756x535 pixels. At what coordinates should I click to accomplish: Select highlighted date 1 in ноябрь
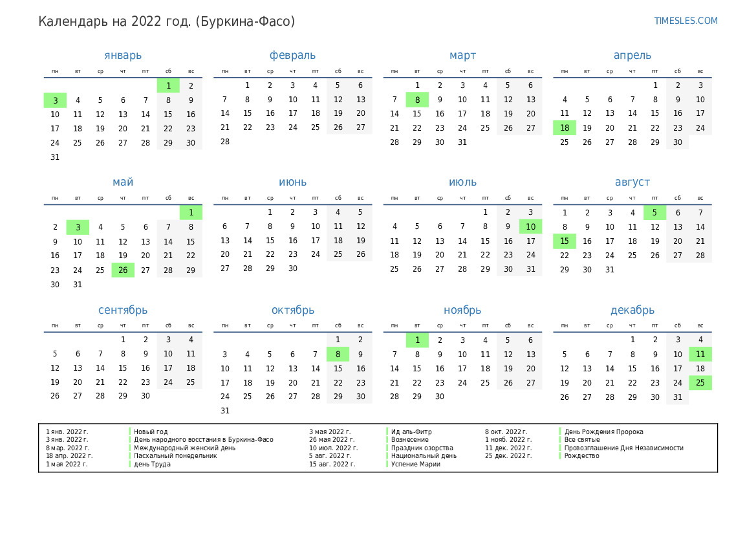[x=417, y=340]
